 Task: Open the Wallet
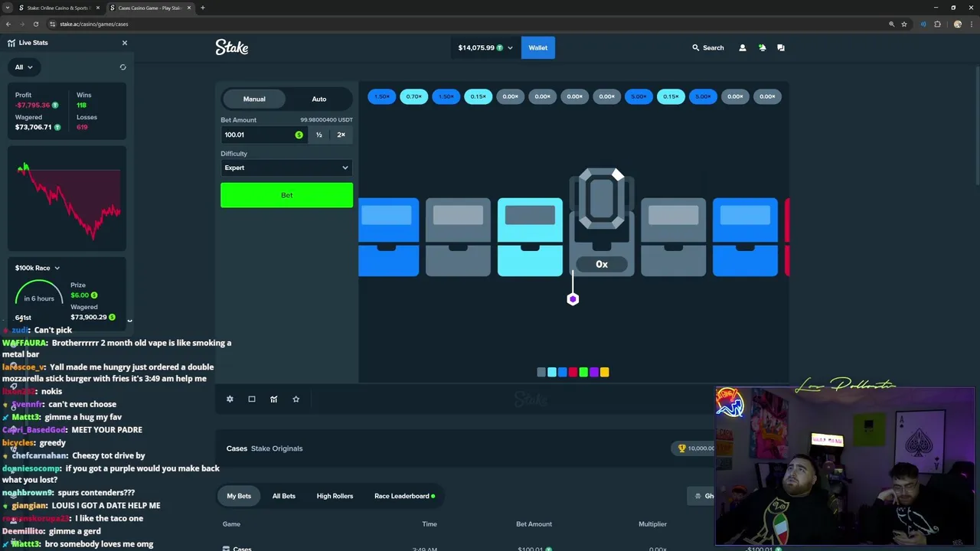tap(537, 47)
